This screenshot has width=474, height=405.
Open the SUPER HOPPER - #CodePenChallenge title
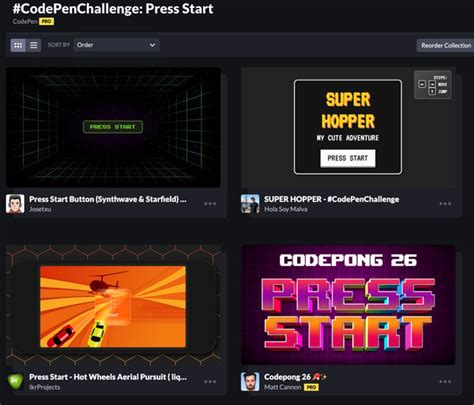[x=331, y=199]
